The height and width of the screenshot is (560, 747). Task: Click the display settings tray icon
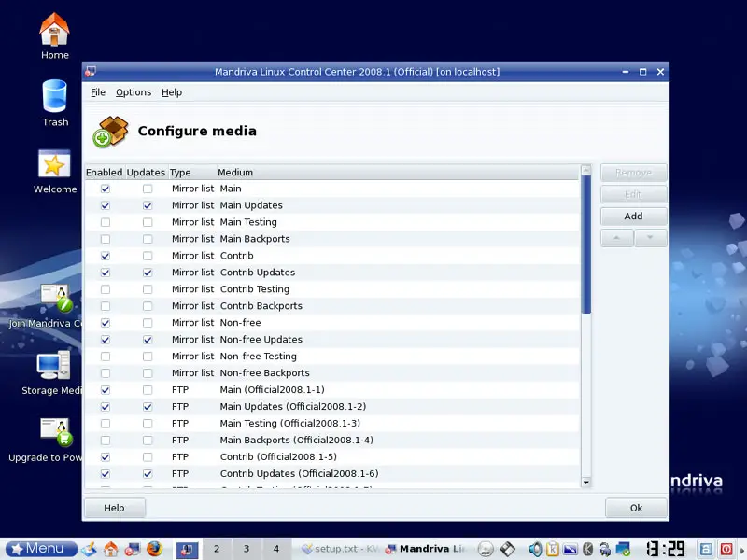click(571, 550)
